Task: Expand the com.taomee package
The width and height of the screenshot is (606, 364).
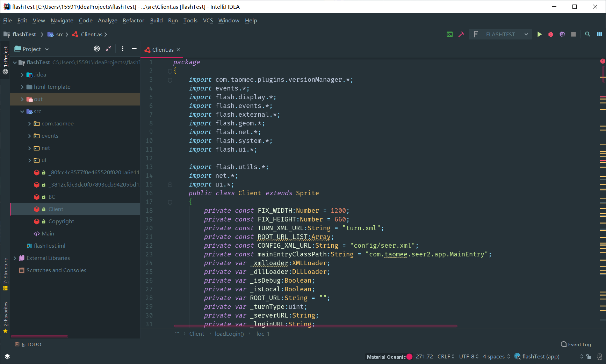Action: point(29,124)
